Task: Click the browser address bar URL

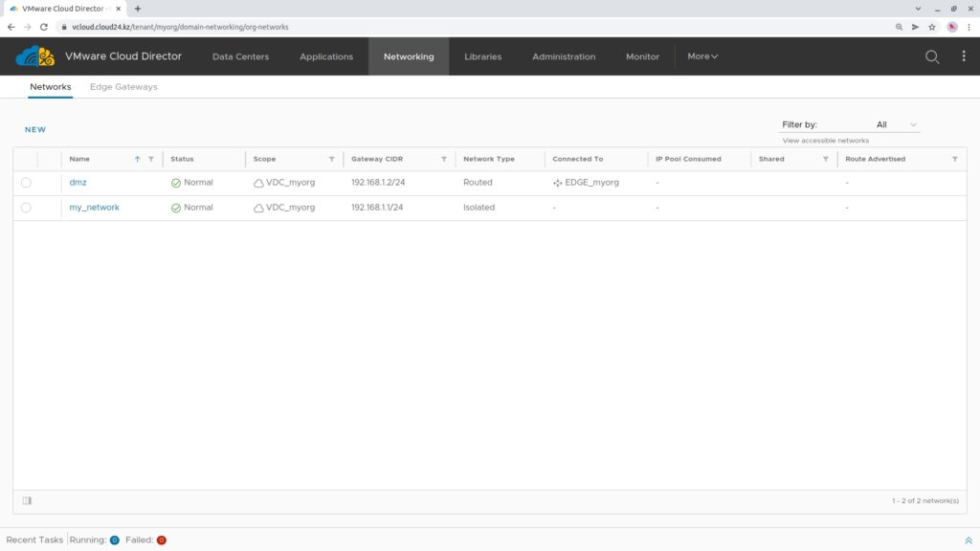Action: [180, 27]
